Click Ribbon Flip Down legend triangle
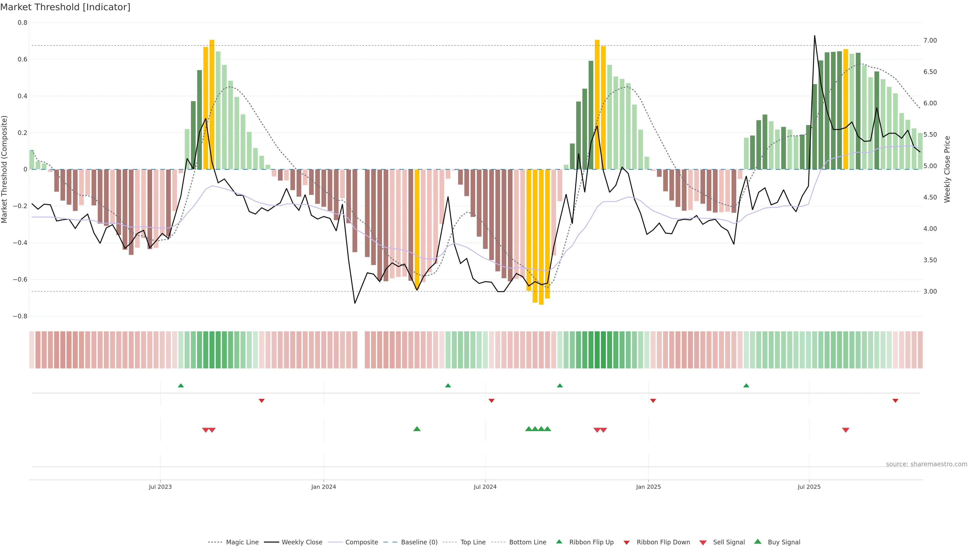 [627, 543]
